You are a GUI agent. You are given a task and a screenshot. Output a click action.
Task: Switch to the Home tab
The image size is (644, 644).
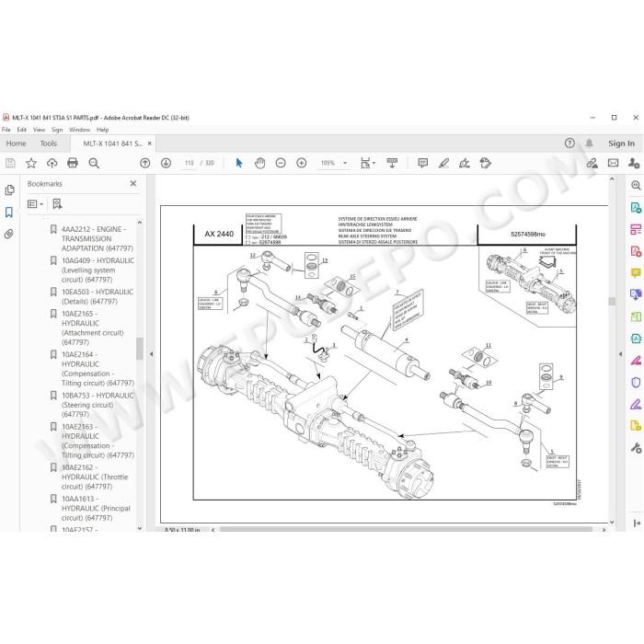point(16,144)
